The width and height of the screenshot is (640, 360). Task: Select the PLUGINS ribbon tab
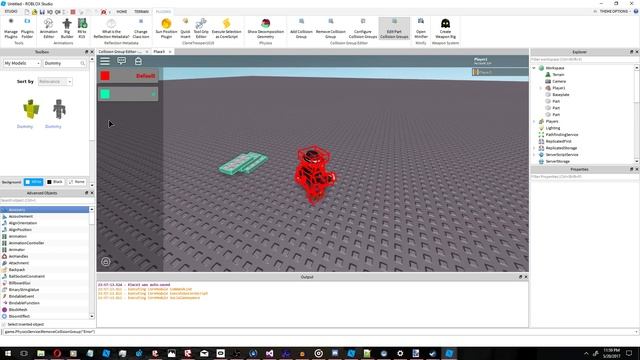click(163, 11)
